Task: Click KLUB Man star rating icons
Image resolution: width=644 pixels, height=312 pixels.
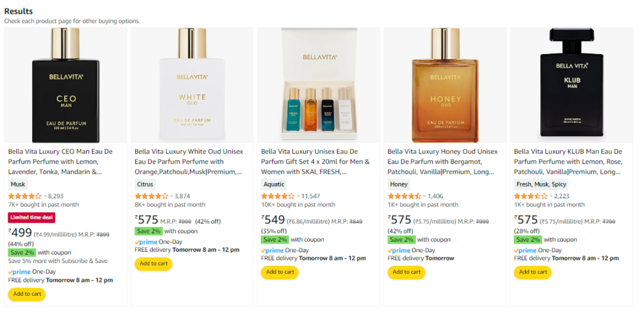Action: coord(530,196)
